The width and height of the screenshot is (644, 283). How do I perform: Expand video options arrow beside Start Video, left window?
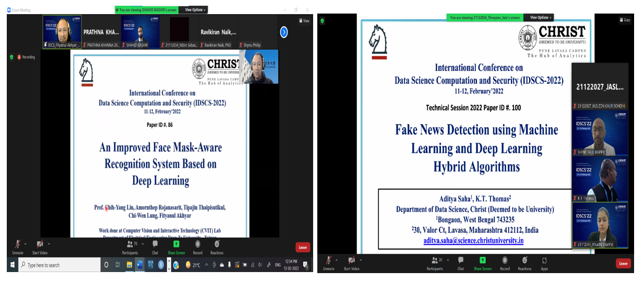[x=49, y=244]
